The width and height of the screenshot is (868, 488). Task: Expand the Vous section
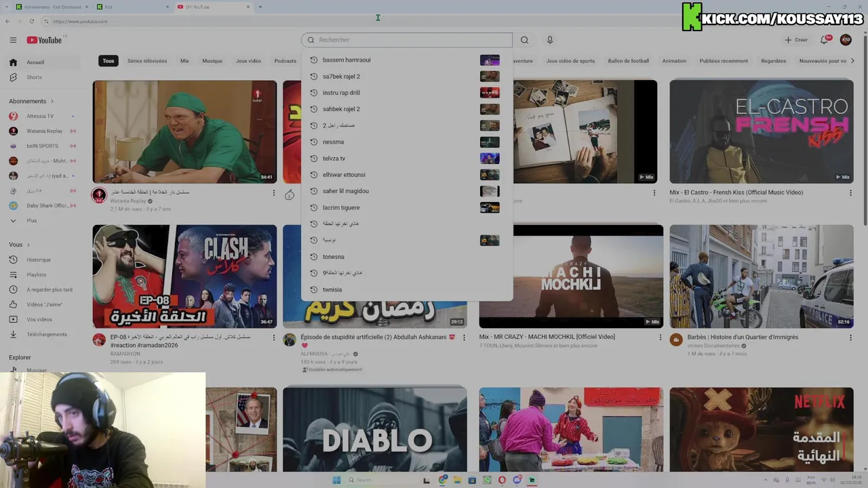(20, 245)
